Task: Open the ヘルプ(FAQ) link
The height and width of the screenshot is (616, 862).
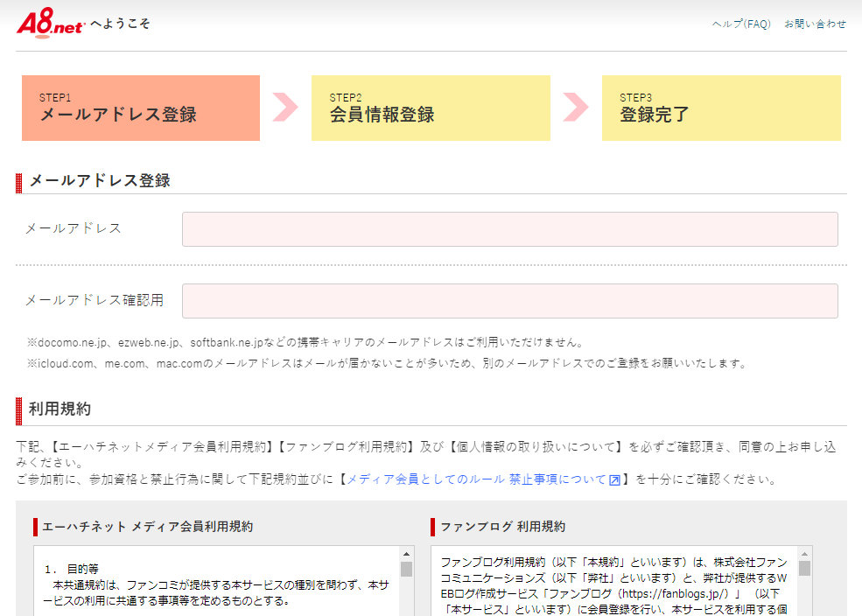Action: click(x=741, y=24)
